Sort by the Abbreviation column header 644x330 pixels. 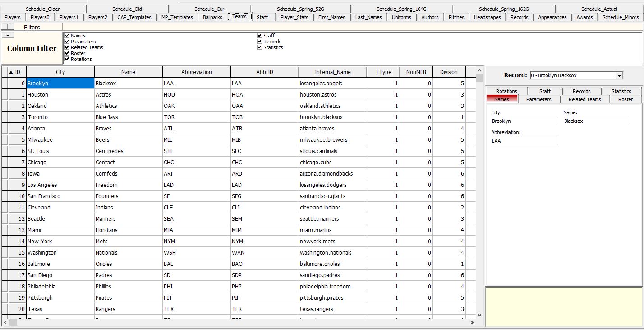tap(197, 72)
